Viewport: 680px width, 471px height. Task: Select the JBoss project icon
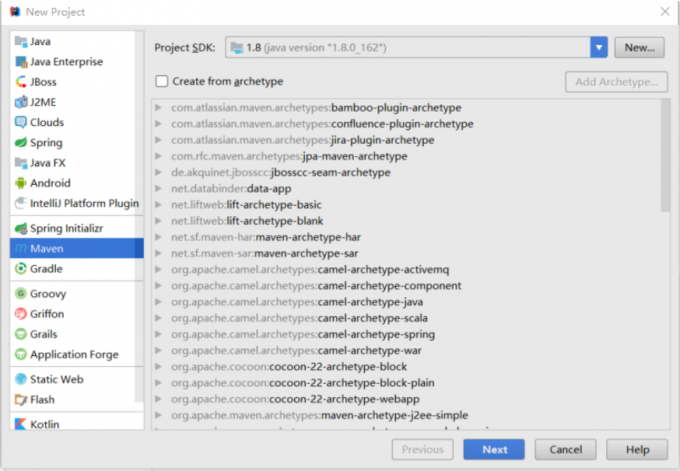pos(21,82)
